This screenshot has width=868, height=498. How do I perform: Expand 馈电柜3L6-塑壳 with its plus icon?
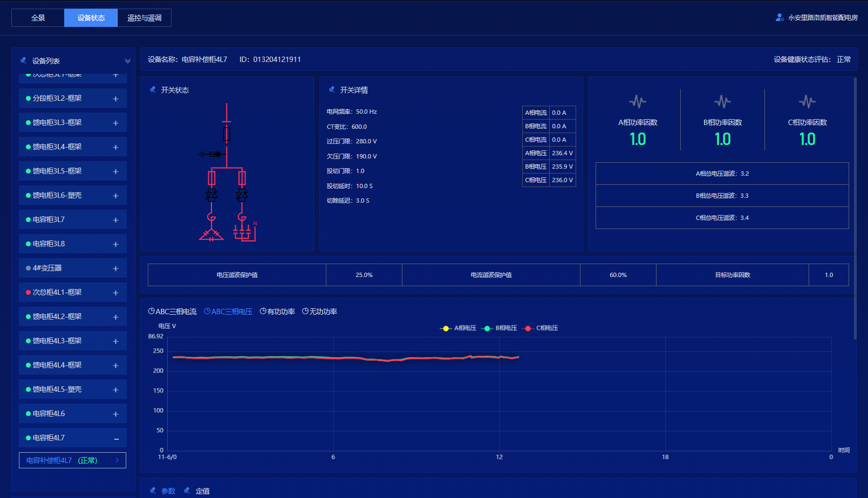point(115,196)
